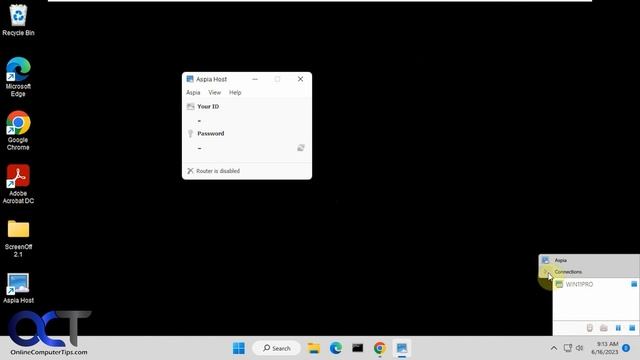Open the Recycle Bin desktop icon
The height and width of the screenshot is (360, 640).
click(18, 20)
